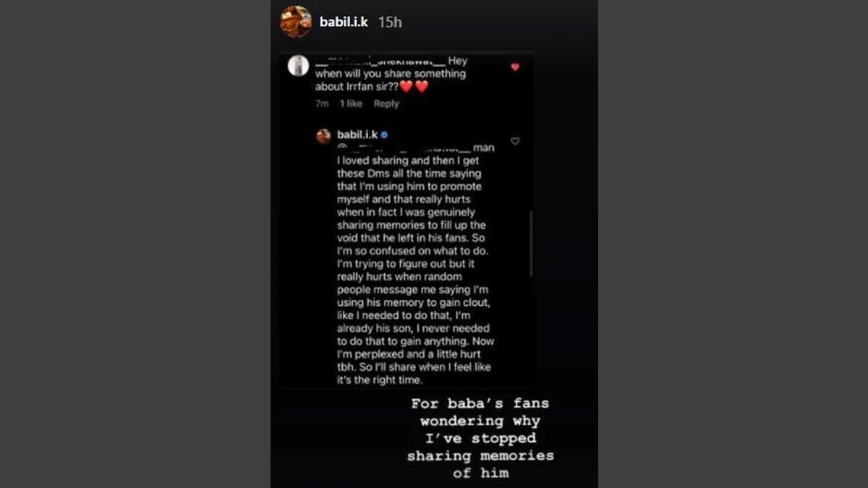
Task: Open babil.i.k avatar beside the reply
Action: tap(324, 135)
